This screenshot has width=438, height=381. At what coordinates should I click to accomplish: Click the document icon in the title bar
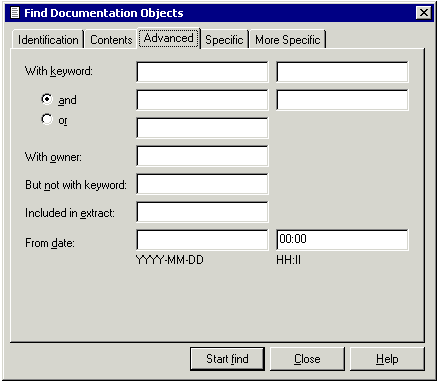tap(15, 13)
